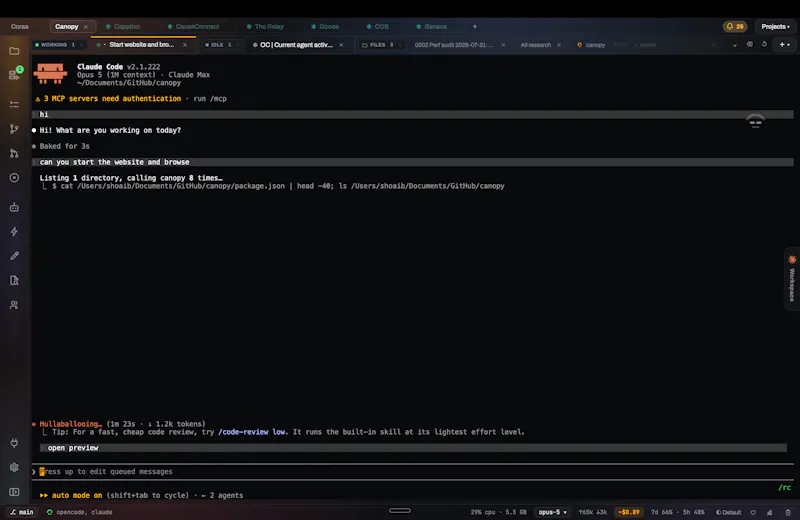Click the ~$0.89 cost badge

point(629,512)
